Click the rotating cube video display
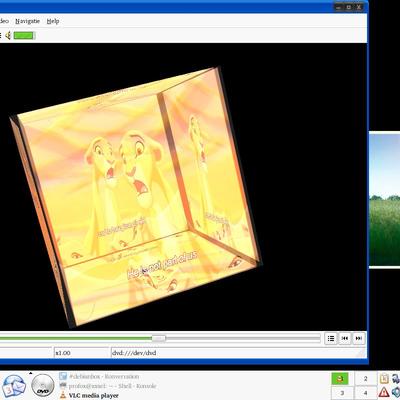 pyautogui.click(x=135, y=197)
